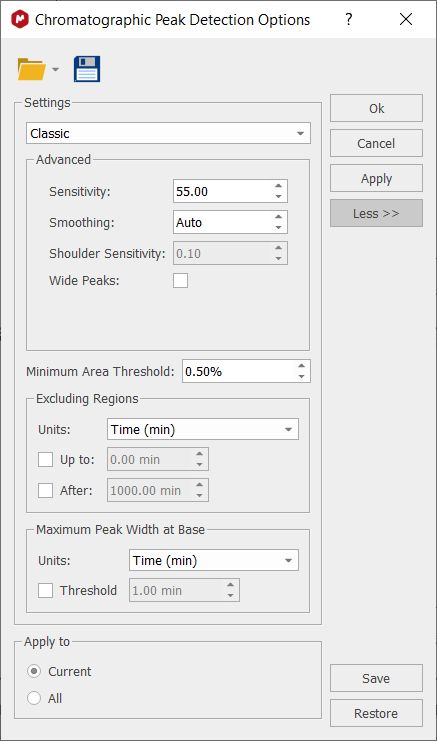Collapse options with Less >> button
Screen dimensions: 437x741
[376, 213]
